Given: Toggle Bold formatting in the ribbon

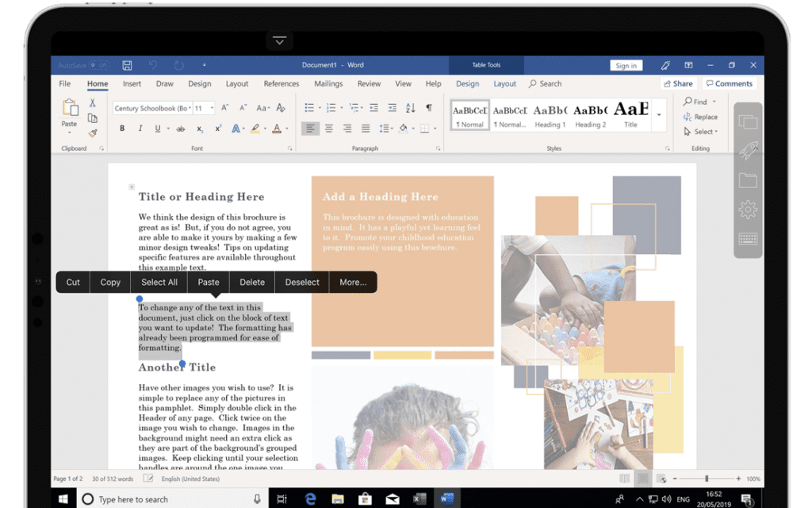Looking at the screenshot, I should coord(122,129).
